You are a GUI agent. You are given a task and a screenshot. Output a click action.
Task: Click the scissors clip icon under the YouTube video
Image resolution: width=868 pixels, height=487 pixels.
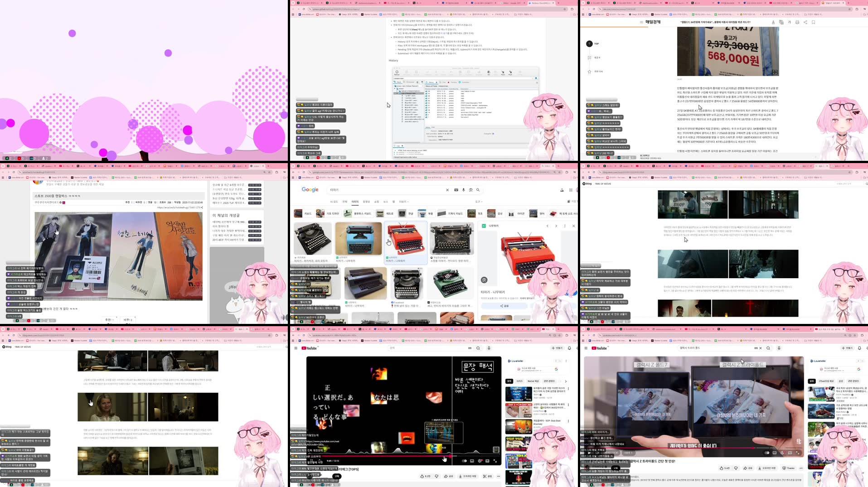coord(485,476)
